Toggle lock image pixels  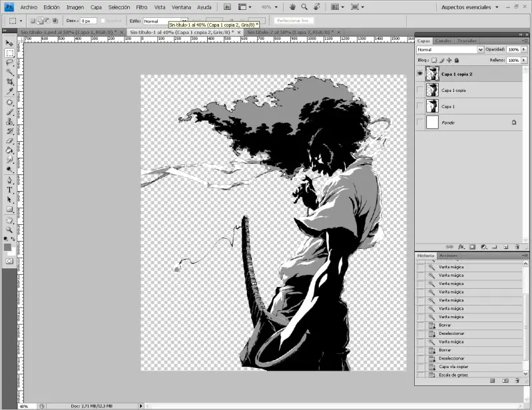(441, 60)
